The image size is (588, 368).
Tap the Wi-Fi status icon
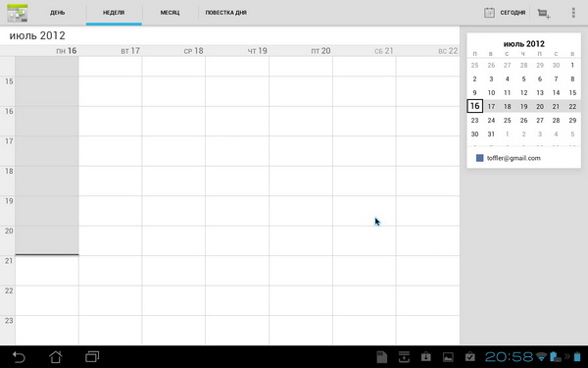pos(541,356)
